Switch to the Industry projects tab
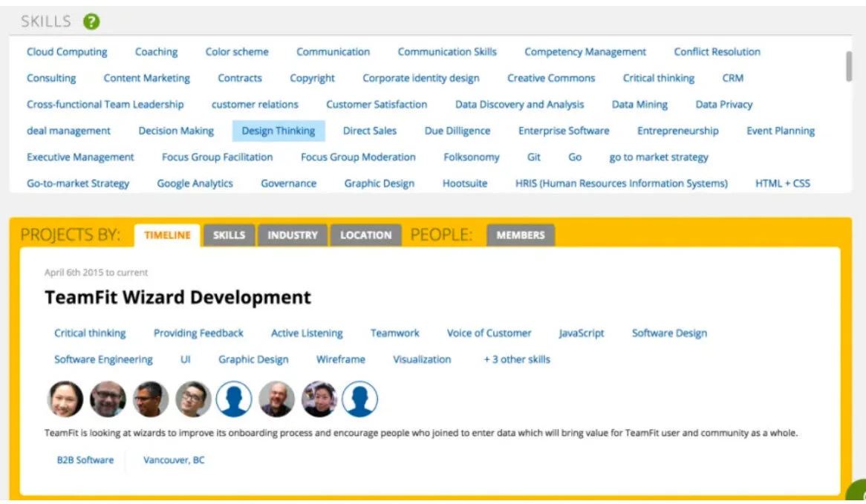The height and width of the screenshot is (504, 866). tap(293, 235)
